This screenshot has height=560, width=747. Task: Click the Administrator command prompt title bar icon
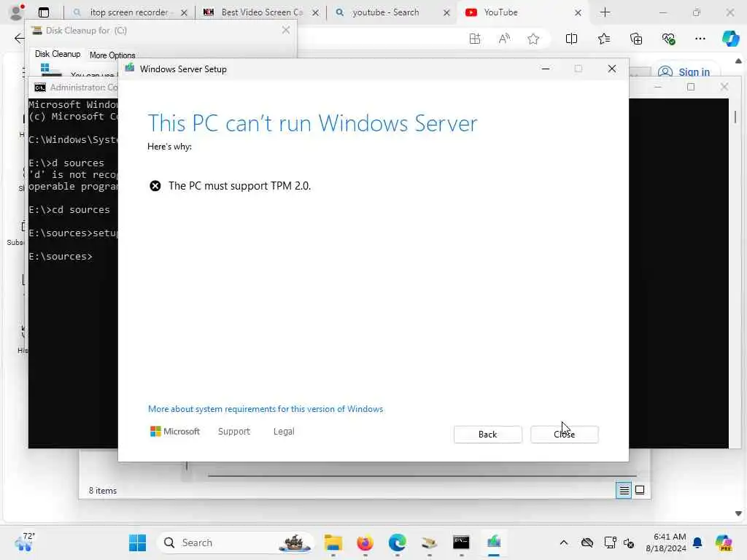click(40, 87)
